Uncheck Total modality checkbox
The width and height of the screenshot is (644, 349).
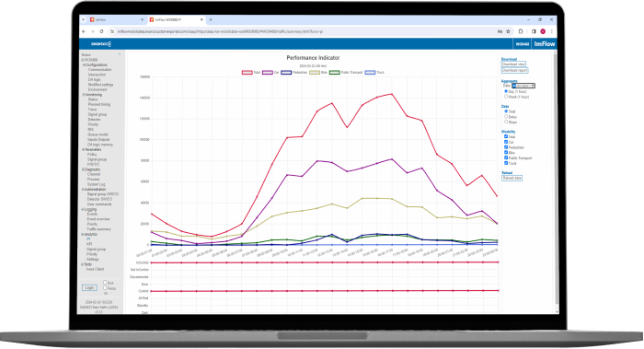(506, 136)
